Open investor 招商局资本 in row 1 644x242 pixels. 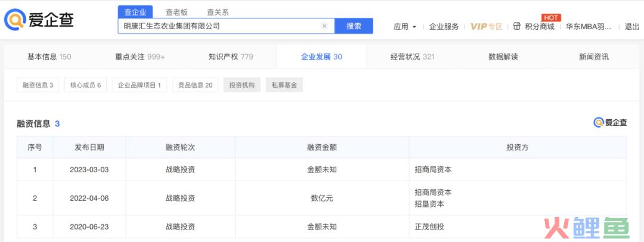coord(434,169)
